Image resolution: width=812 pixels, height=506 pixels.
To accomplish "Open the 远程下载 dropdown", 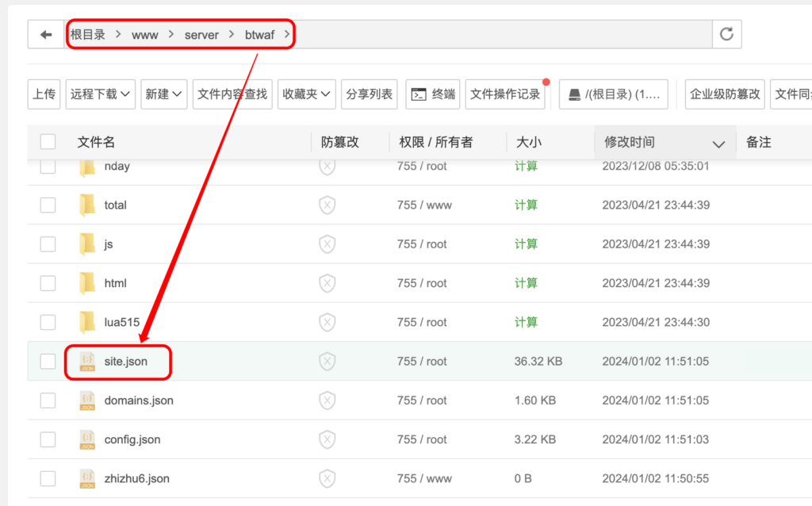I will point(101,94).
